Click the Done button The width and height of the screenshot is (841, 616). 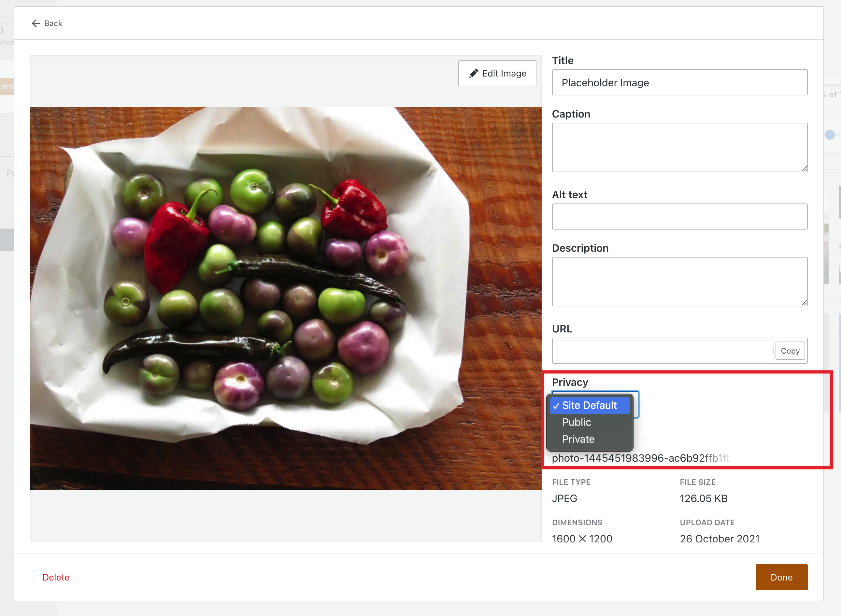tap(781, 577)
